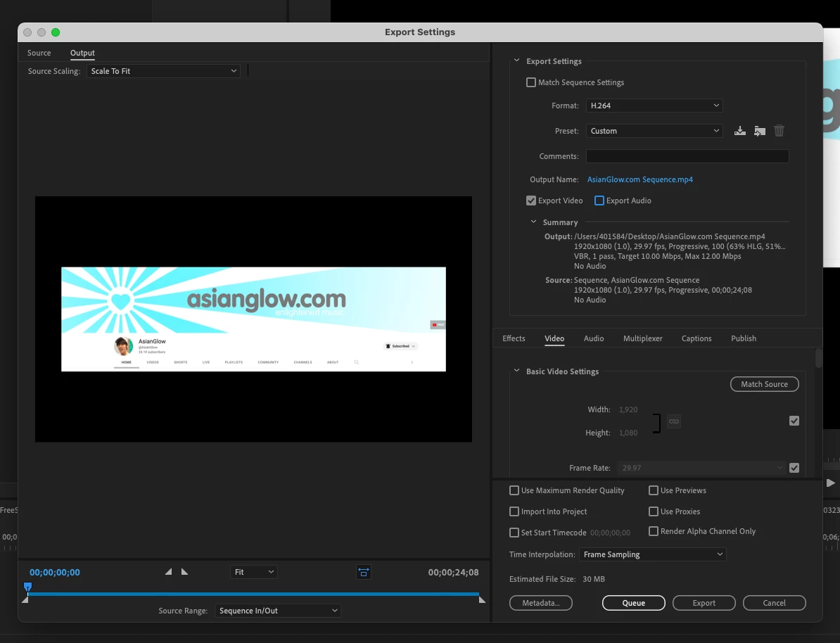Enable Import Into Project
The image size is (840, 643).
coord(514,511)
